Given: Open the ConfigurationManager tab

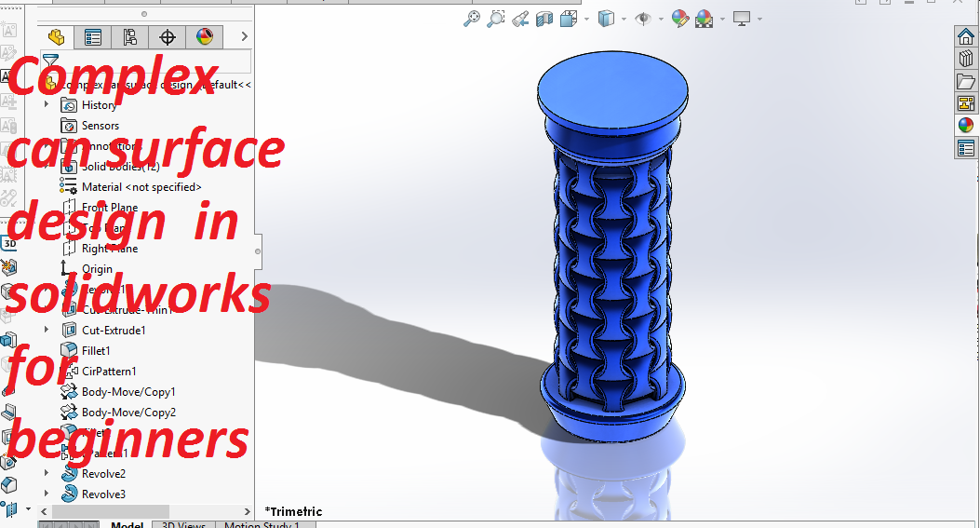Looking at the screenshot, I should 129,37.
